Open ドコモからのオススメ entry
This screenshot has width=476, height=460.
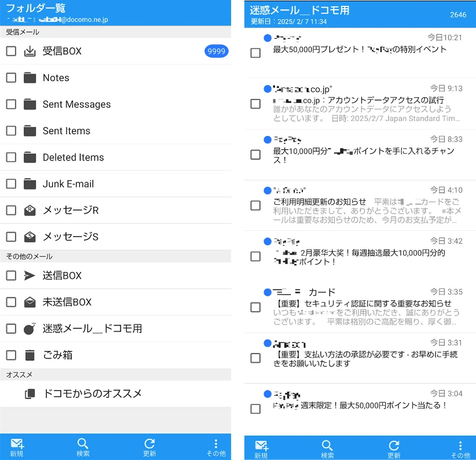click(115, 394)
